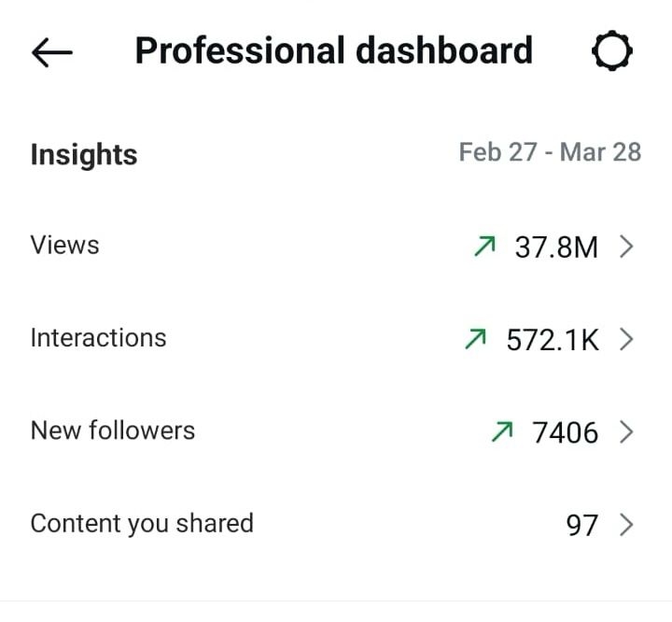This screenshot has height=622, width=672.
Task: Tap the green trend arrow beside Interactions
Action: coord(476,339)
